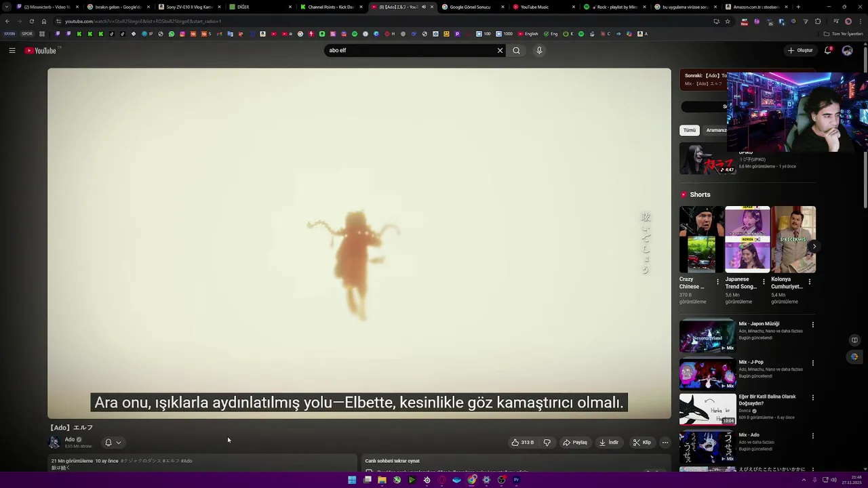Open a new browser tab
Image resolution: width=868 pixels, height=488 pixels.
point(798,7)
